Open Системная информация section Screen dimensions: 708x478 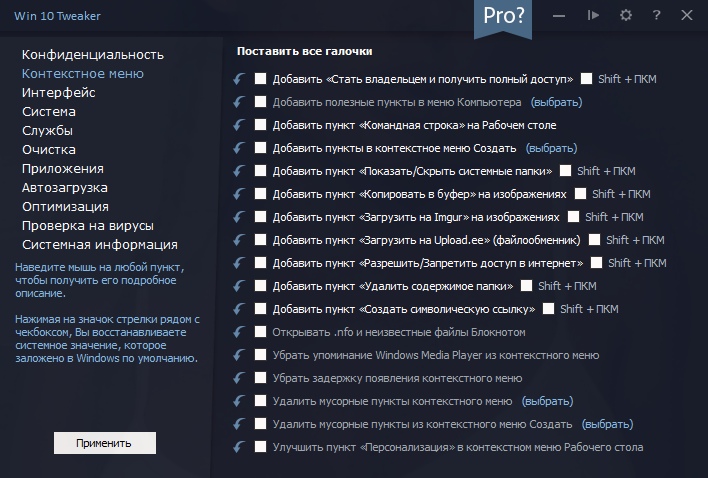point(100,245)
